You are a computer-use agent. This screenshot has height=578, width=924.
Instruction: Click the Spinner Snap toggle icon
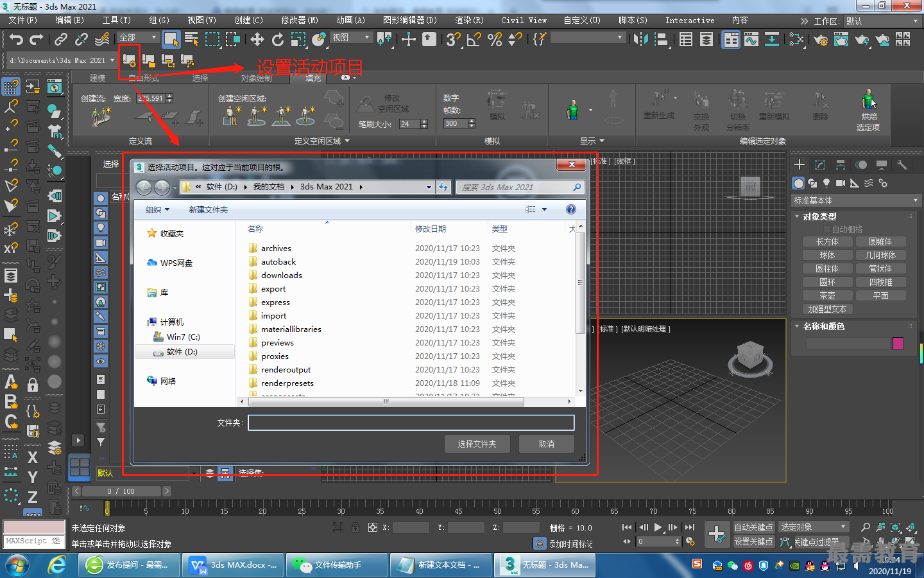click(515, 40)
